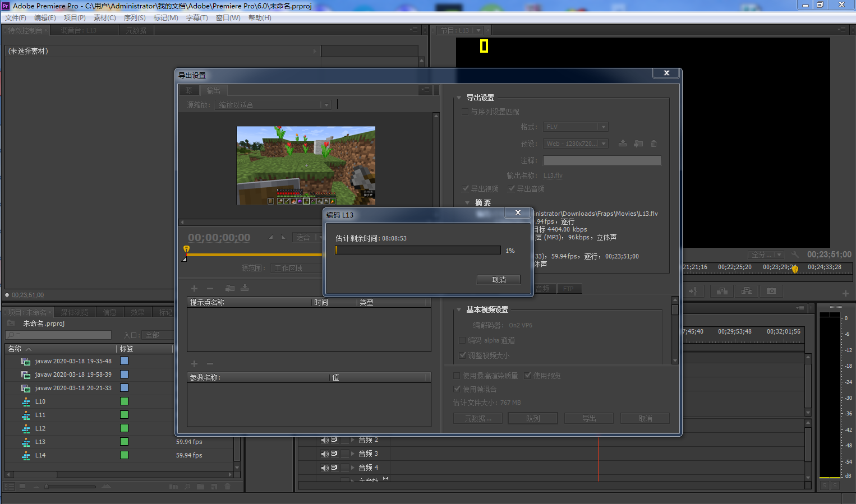Click the blue label swatch for javaw 19-35-48
Screen dimensions: 856x504
pyautogui.click(x=125, y=361)
